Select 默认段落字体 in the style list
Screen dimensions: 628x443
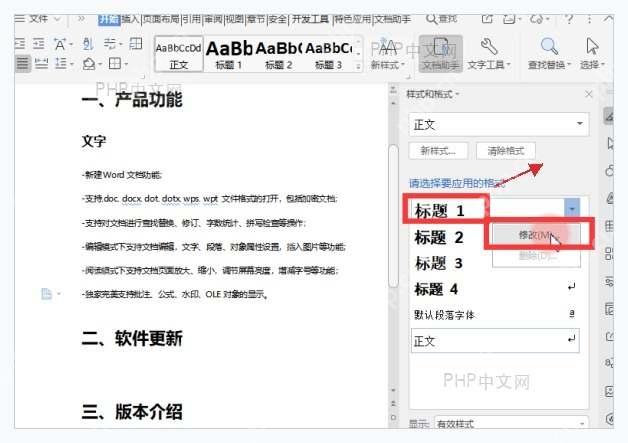[x=495, y=314]
